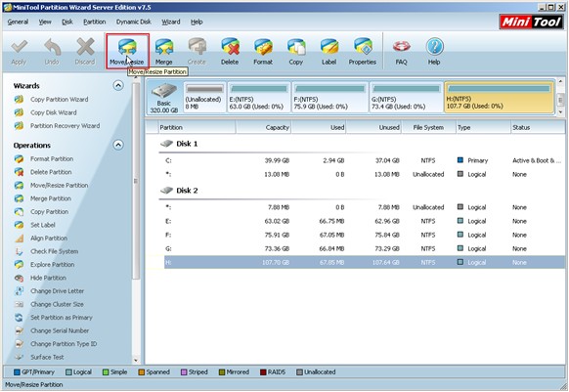569x392 pixels.
Task: Choose Move/Resize Partition in Operations
Action: pyautogui.click(x=60, y=186)
